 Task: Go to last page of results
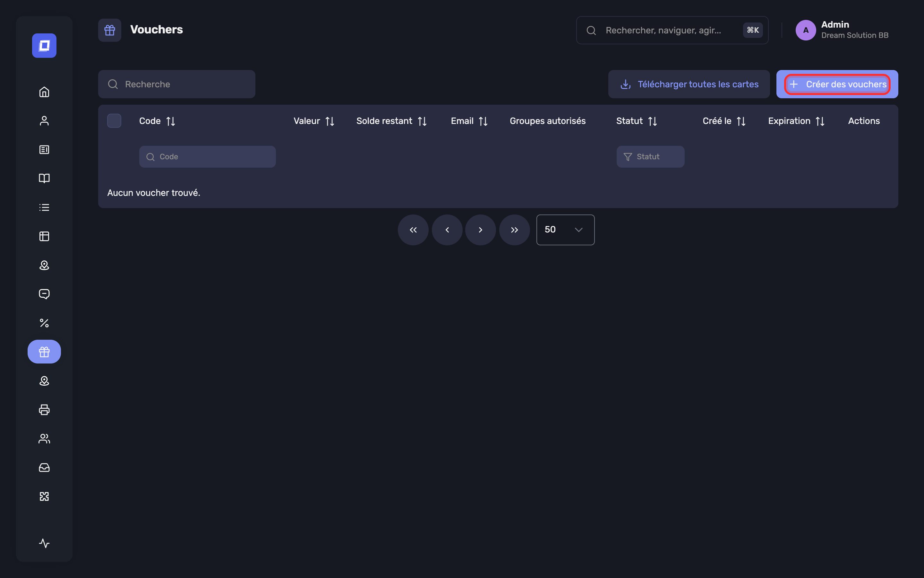pyautogui.click(x=515, y=230)
